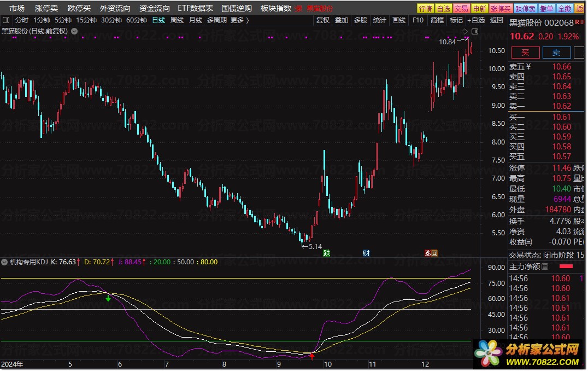
Task: Click the diamond icon atop the chart
Action: click(x=464, y=31)
